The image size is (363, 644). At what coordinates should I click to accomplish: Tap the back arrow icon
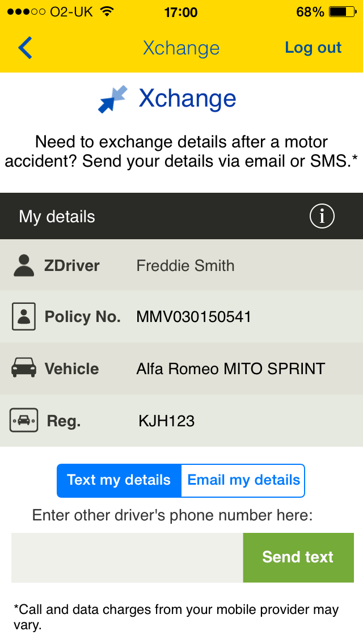pos(26,48)
